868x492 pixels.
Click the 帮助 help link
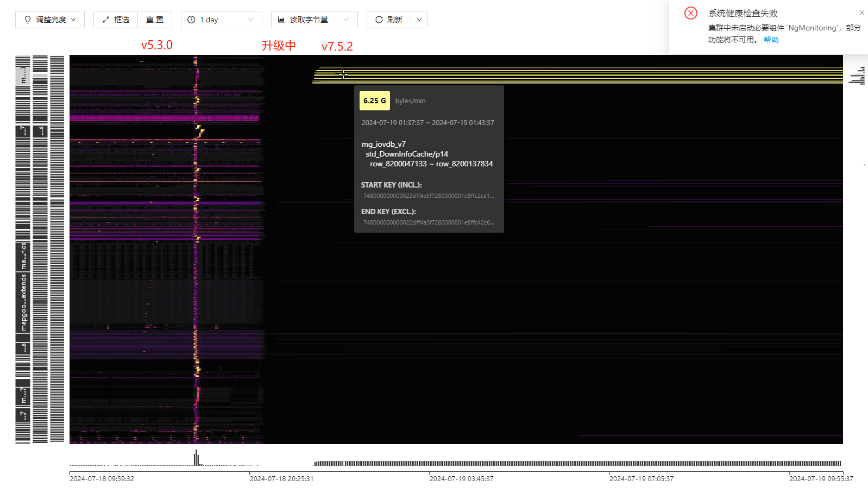pos(771,40)
